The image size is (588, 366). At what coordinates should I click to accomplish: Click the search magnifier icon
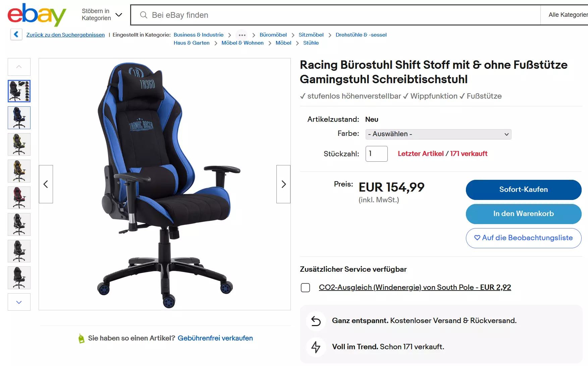[x=144, y=15]
